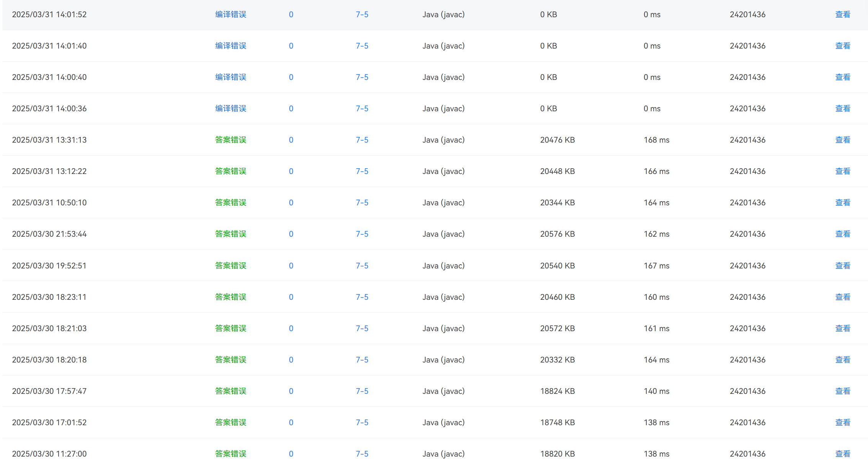The width and height of the screenshot is (868, 465).
Task: Open 查看 link for 18:21:03 submission
Action: click(842, 328)
